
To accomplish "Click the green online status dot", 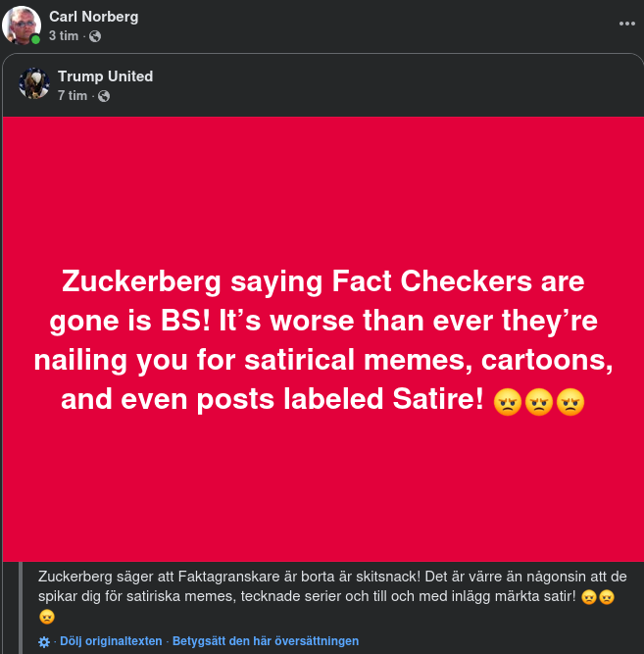I will [x=36, y=39].
